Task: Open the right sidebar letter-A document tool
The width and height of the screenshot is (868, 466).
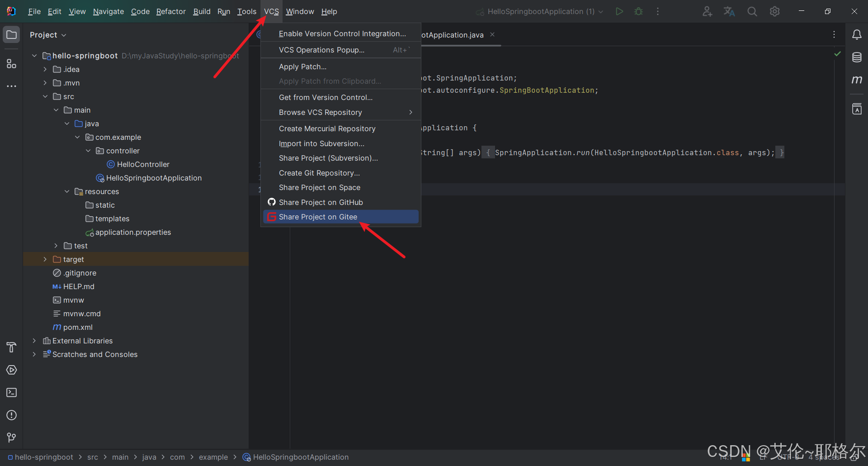Action: tap(857, 109)
